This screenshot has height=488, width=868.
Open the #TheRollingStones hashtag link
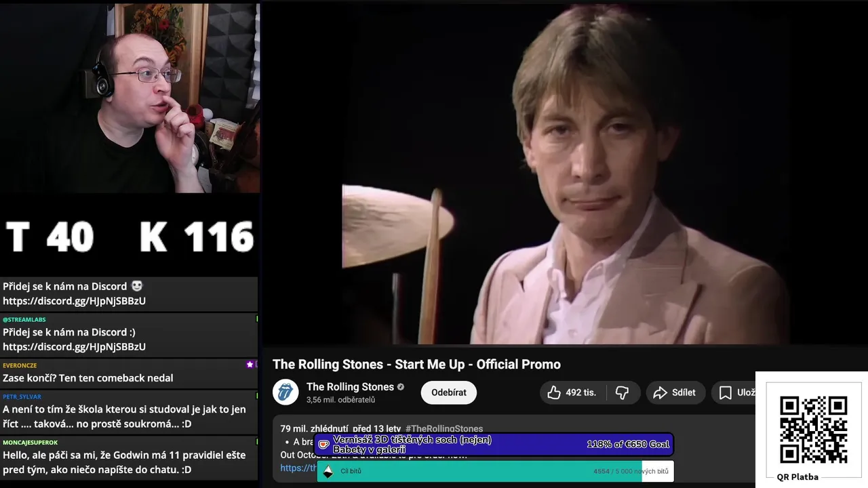click(x=444, y=428)
